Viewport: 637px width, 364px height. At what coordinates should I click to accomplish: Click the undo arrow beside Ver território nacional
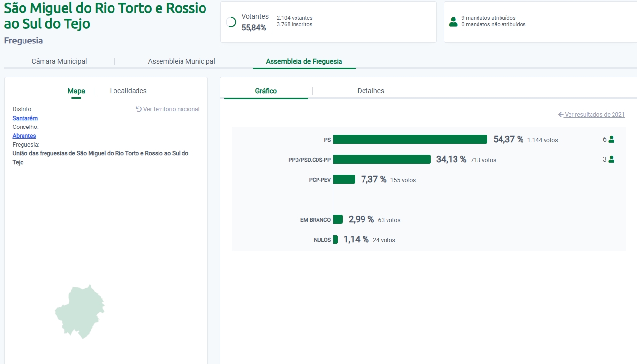click(139, 109)
